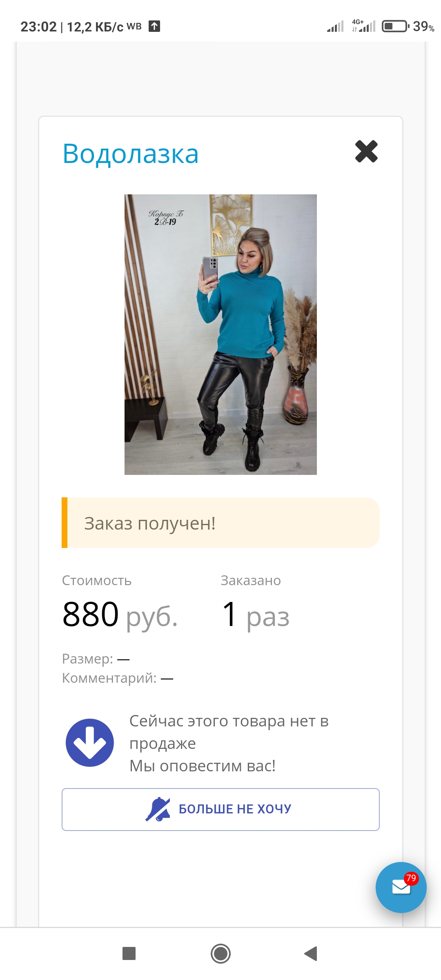
Task: Tap the 79 unread messages badge
Action: click(411, 878)
